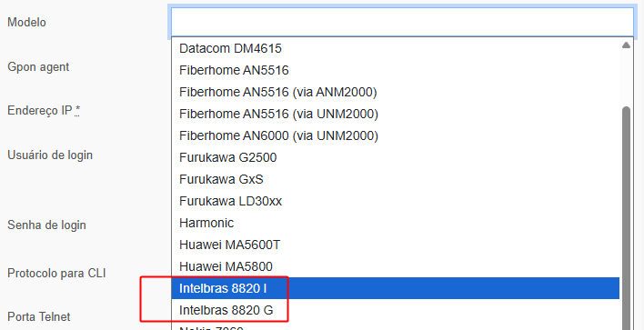Click the Gpon agent label
644x330 pixels.
pyautogui.click(x=38, y=67)
